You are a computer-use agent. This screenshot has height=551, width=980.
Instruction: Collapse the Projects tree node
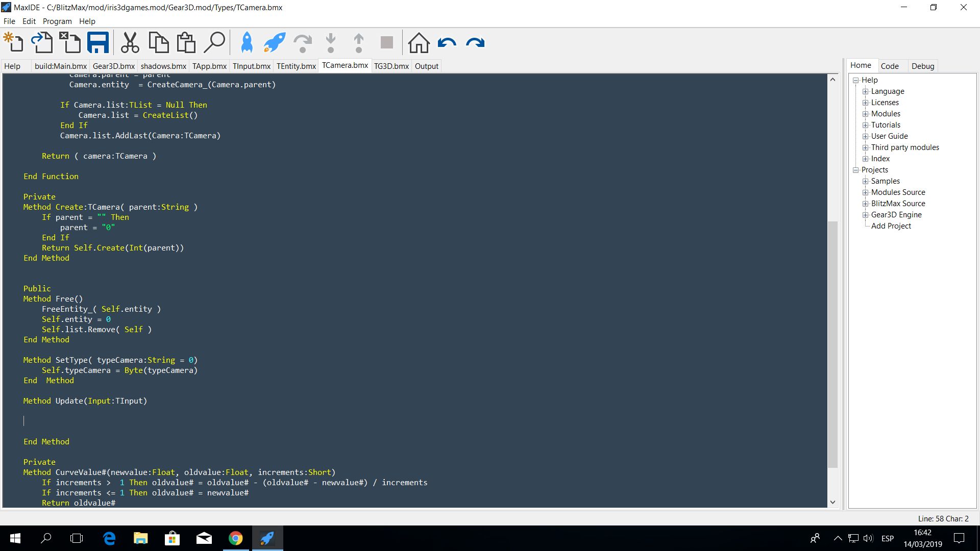pos(856,169)
